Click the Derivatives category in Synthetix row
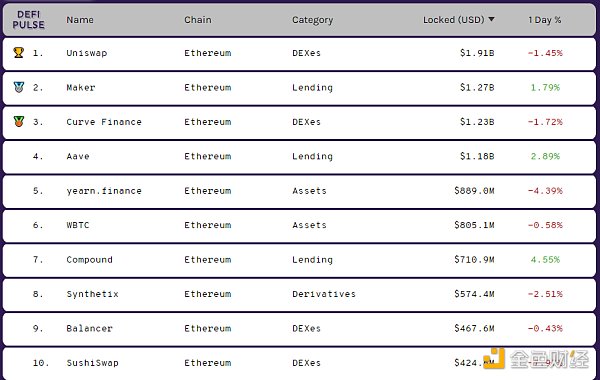This screenshot has height=380, width=600. pyautogui.click(x=324, y=294)
